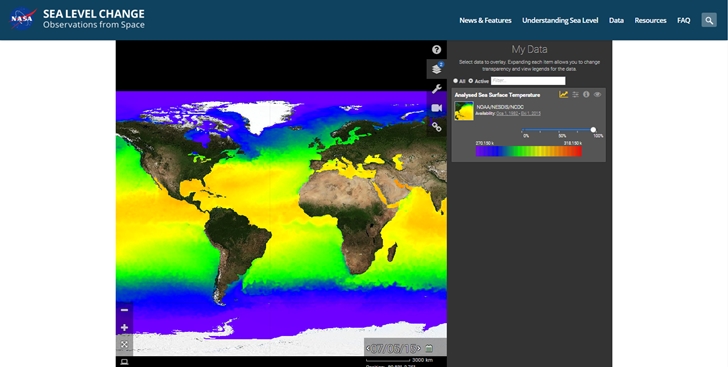
Task: Open layer settings sliders icon
Action: 575,94
